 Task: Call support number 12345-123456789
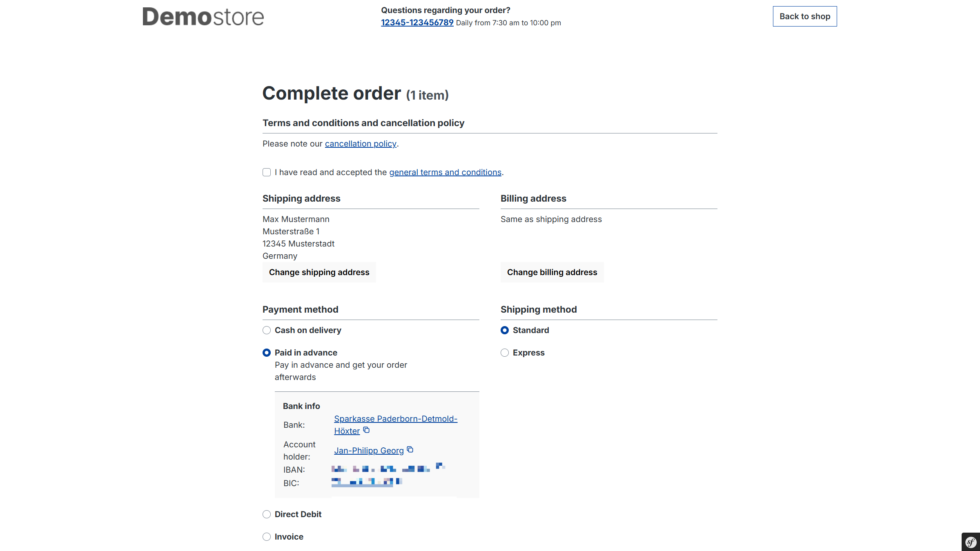pos(417,22)
